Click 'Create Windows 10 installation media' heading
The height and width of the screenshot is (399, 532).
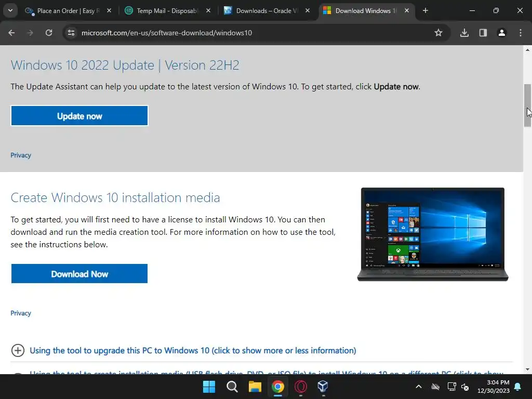[115, 197]
